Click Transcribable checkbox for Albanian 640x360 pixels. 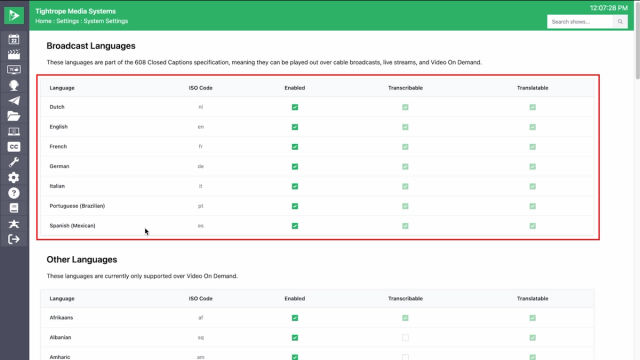click(405, 338)
